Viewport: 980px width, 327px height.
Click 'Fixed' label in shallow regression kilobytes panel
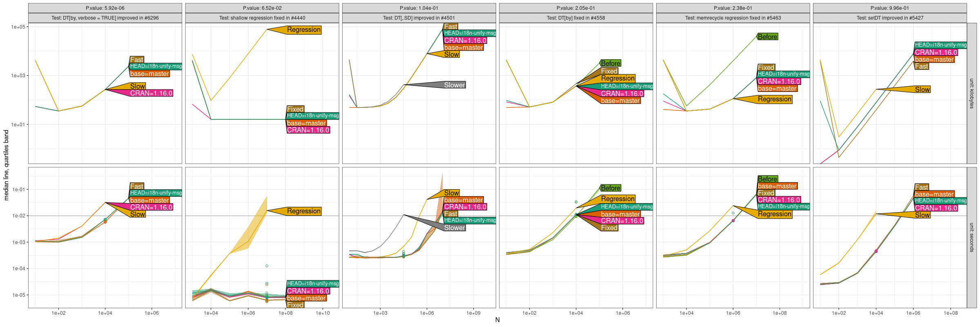click(295, 109)
